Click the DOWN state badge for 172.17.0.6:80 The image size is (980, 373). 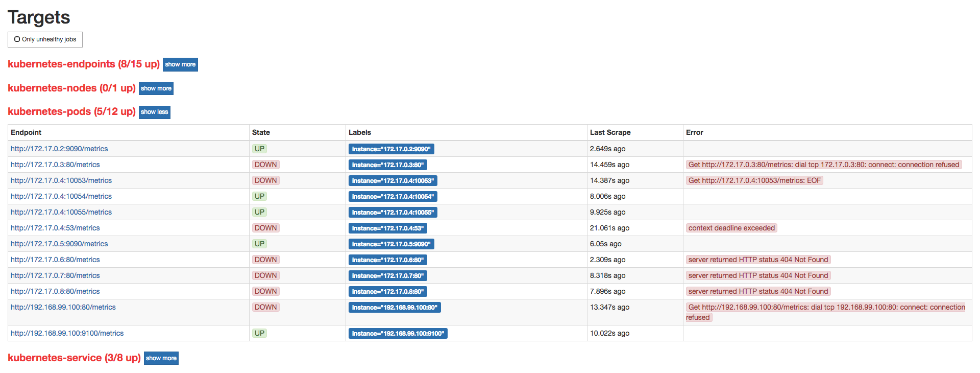(x=265, y=260)
